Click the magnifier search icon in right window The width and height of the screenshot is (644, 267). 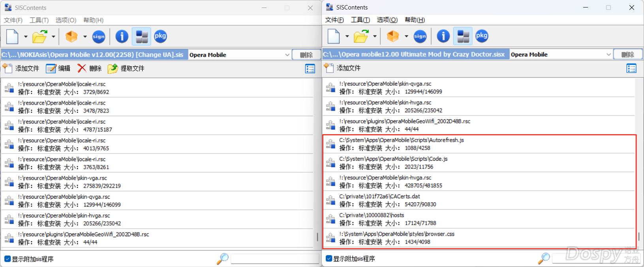click(544, 258)
